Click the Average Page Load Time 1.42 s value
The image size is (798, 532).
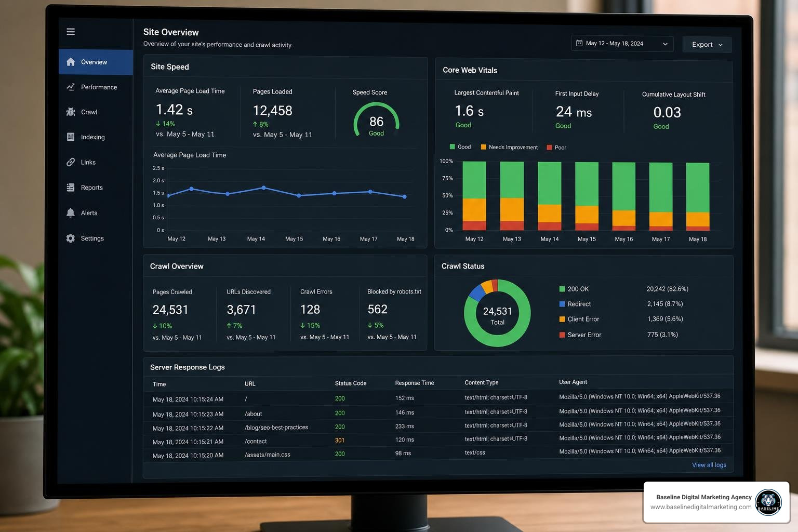(x=175, y=110)
